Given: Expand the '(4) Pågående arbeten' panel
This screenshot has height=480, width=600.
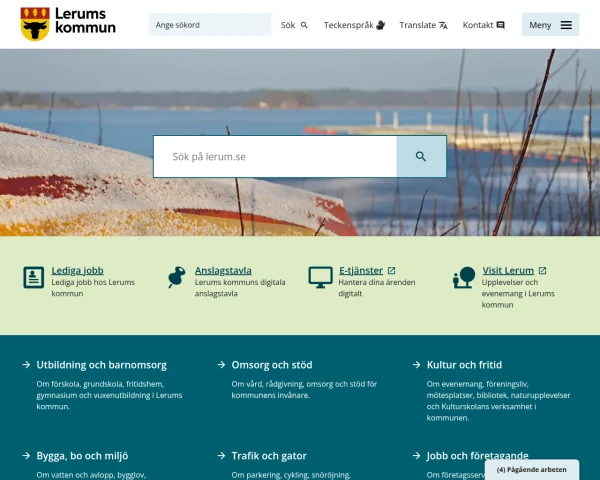Looking at the screenshot, I should [532, 470].
